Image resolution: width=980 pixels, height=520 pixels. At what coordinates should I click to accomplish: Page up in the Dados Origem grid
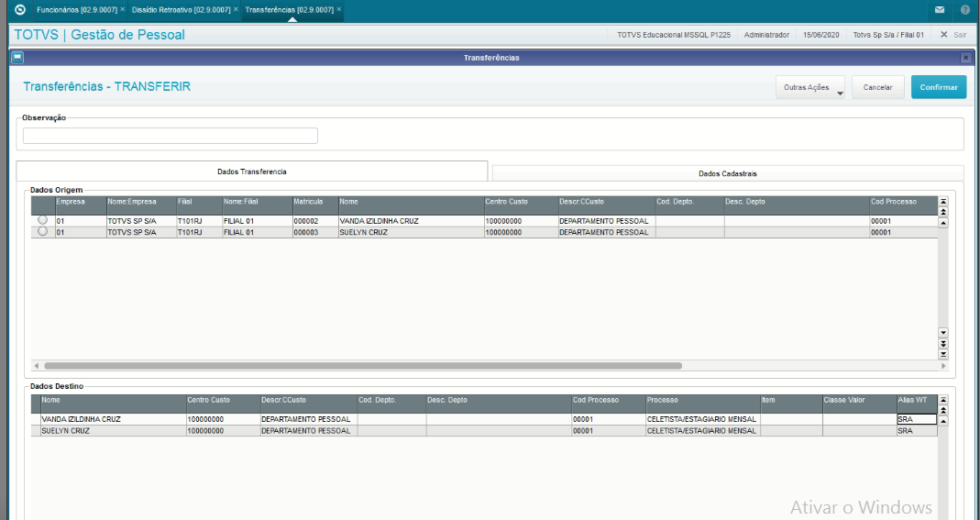[943, 213]
